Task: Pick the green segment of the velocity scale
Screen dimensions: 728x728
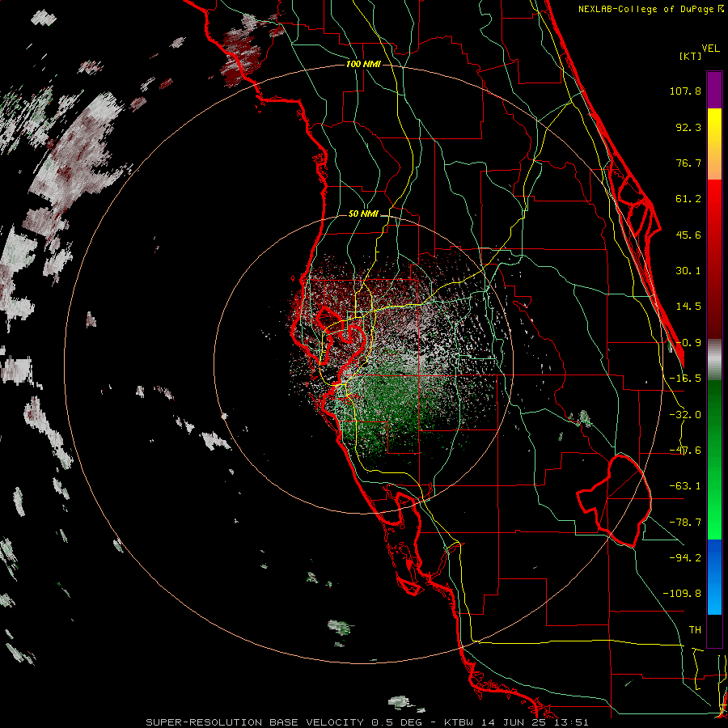Action: pos(714,459)
